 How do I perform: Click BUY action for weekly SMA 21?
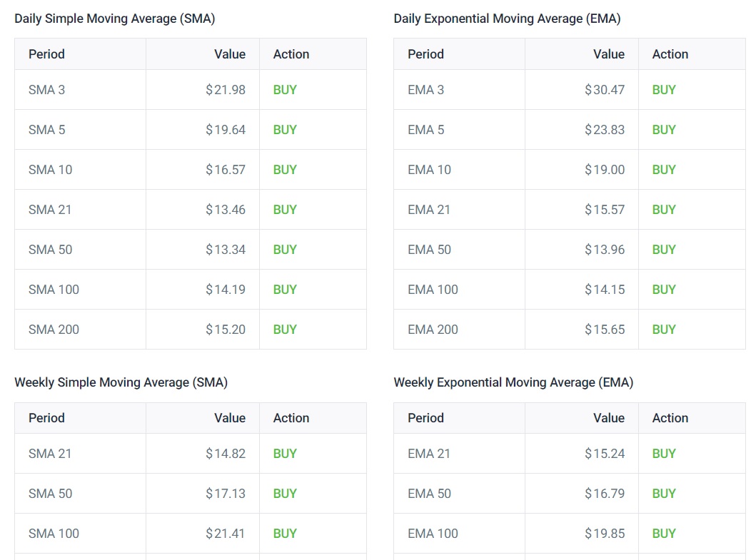[284, 453]
